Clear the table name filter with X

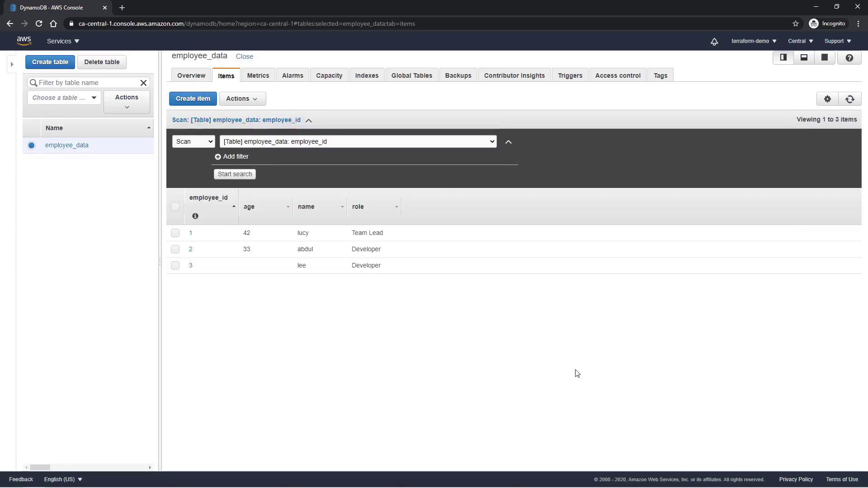pyautogui.click(x=143, y=83)
